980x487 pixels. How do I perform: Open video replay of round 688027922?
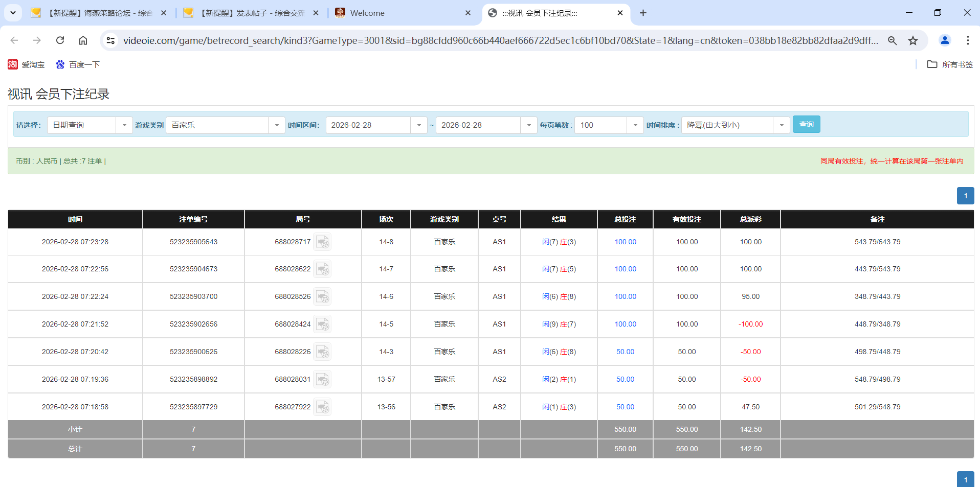[323, 407]
